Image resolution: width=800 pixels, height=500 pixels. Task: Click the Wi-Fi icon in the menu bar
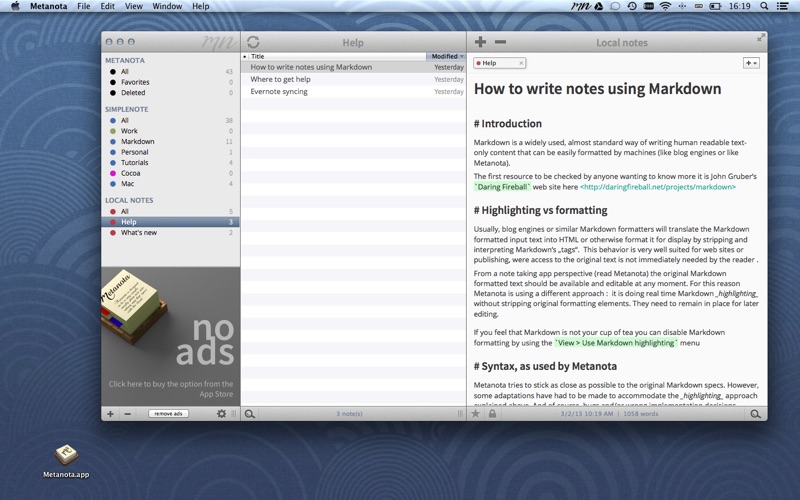point(665,6)
